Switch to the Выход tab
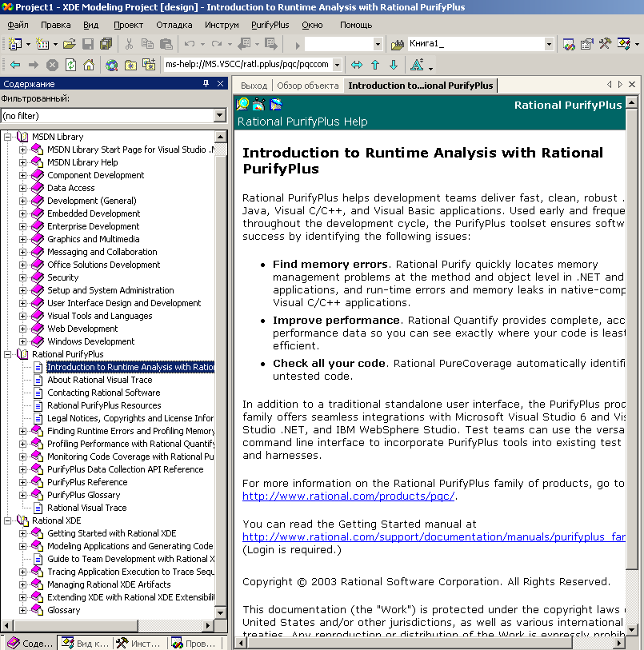 [254, 86]
